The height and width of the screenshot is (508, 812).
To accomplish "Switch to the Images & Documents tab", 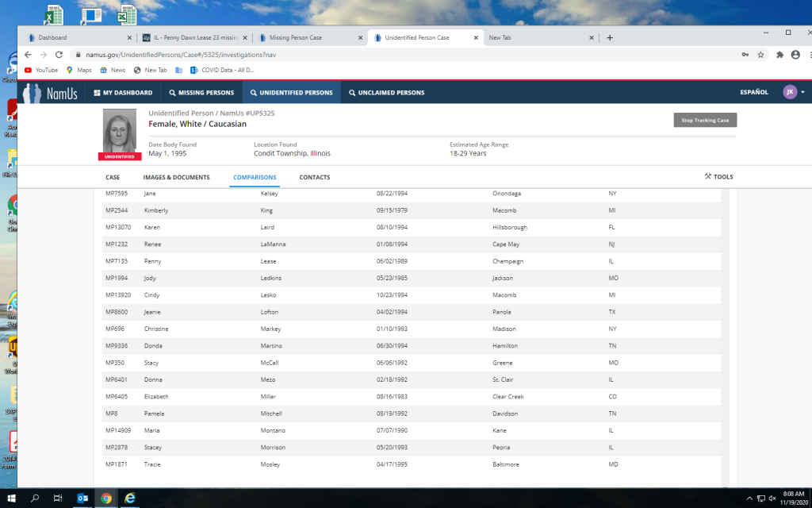I will point(176,177).
